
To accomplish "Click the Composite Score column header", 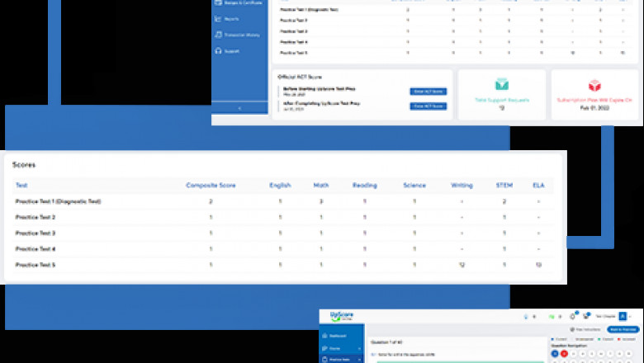I will pos(211,186).
